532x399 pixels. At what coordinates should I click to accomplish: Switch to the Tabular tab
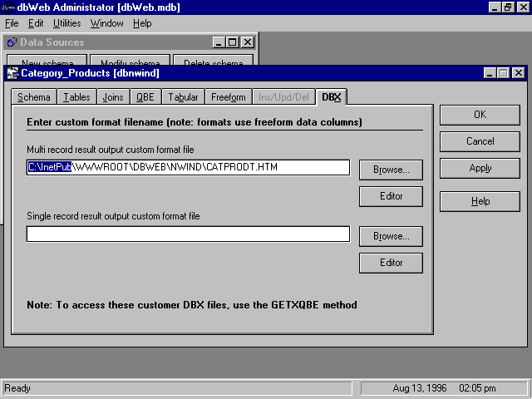tap(183, 97)
